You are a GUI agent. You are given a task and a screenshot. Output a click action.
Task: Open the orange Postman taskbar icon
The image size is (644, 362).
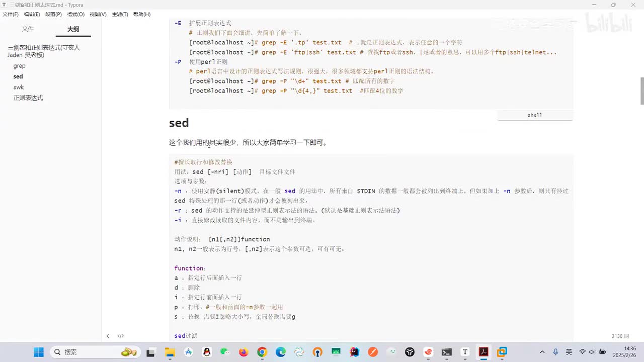tap(373, 352)
